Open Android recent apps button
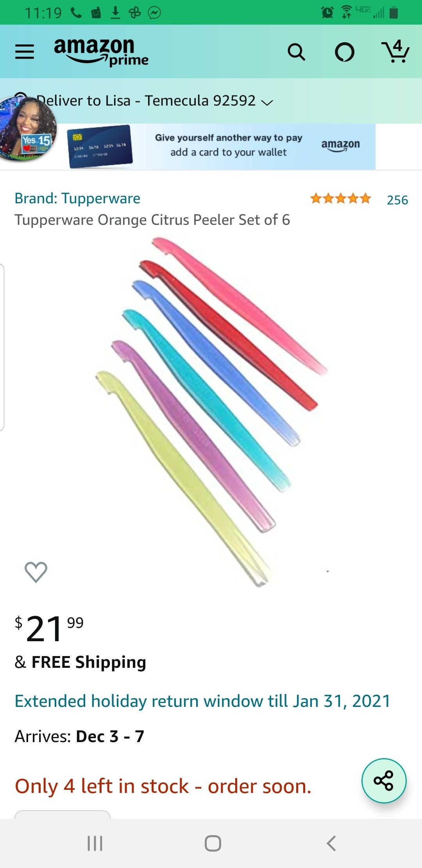 click(x=95, y=843)
